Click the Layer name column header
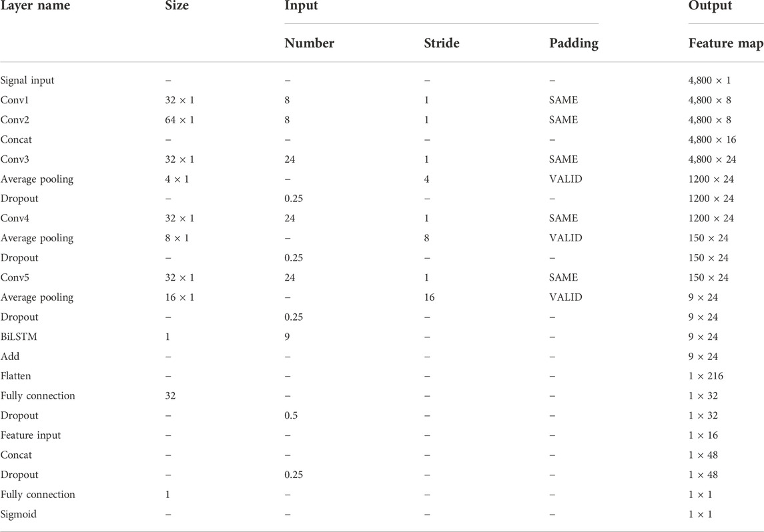The width and height of the screenshot is (764, 532). (x=35, y=6)
